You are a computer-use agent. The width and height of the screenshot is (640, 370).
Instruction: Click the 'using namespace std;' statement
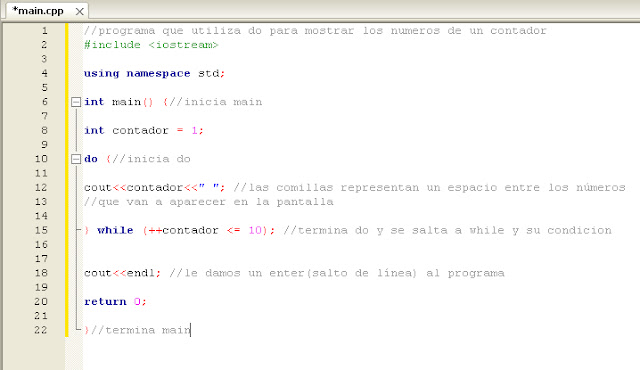154,73
